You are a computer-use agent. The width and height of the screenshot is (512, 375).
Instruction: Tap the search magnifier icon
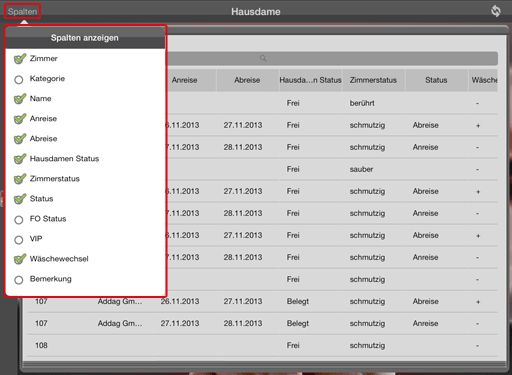pos(263,58)
